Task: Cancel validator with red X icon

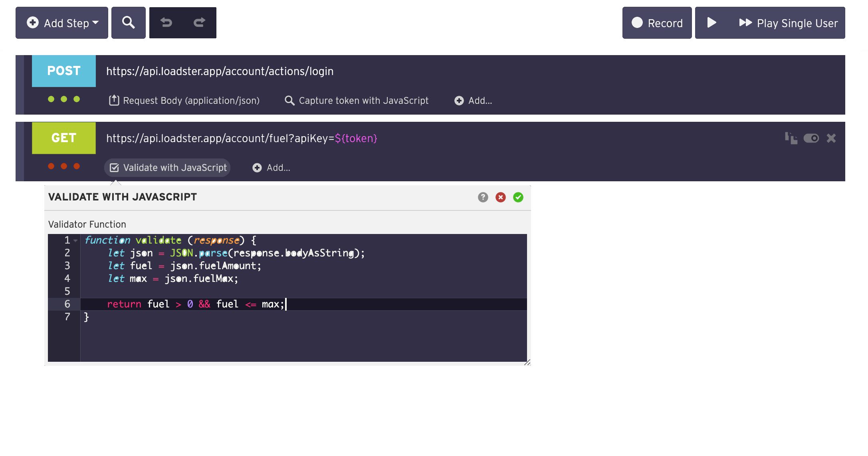Action: coord(501,197)
